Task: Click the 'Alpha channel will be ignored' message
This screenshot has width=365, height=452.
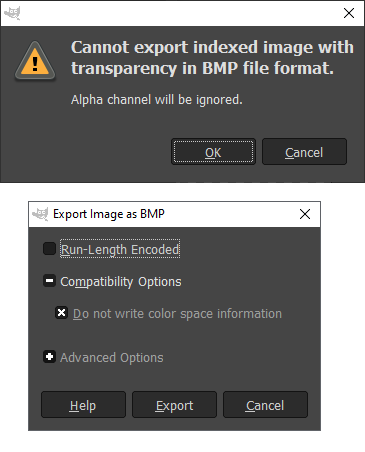Action: [157, 100]
